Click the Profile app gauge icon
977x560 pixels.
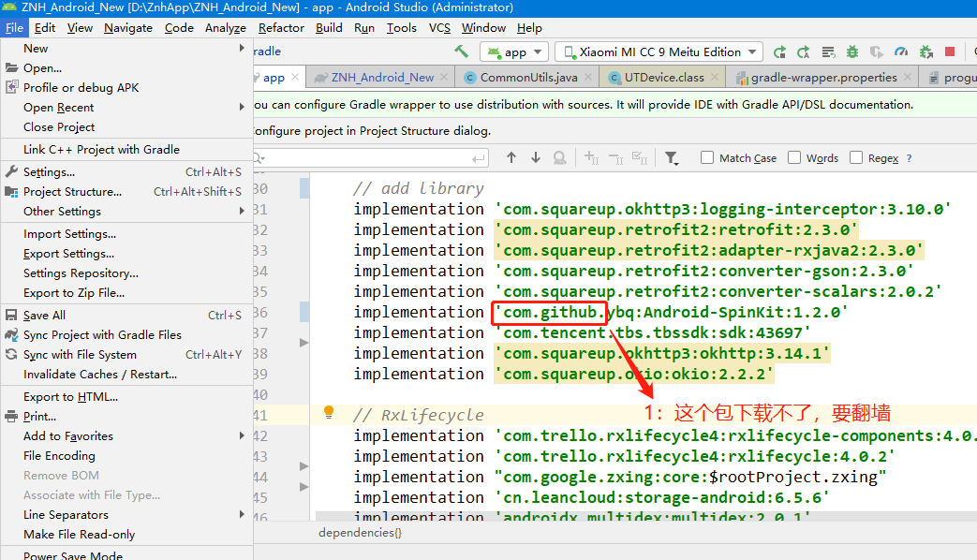pos(901,52)
